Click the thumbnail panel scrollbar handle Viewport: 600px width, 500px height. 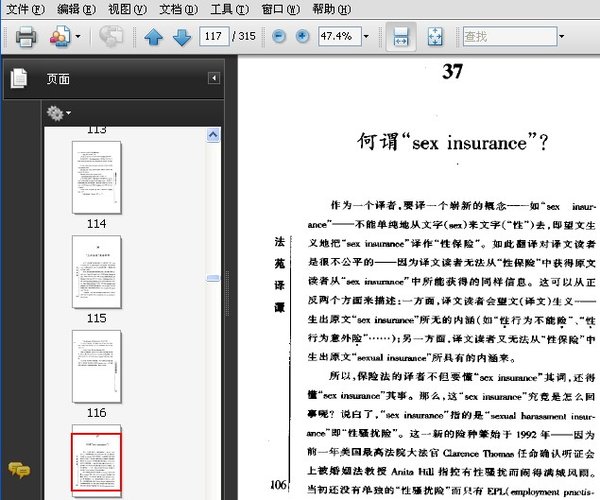pyautogui.click(x=213, y=279)
